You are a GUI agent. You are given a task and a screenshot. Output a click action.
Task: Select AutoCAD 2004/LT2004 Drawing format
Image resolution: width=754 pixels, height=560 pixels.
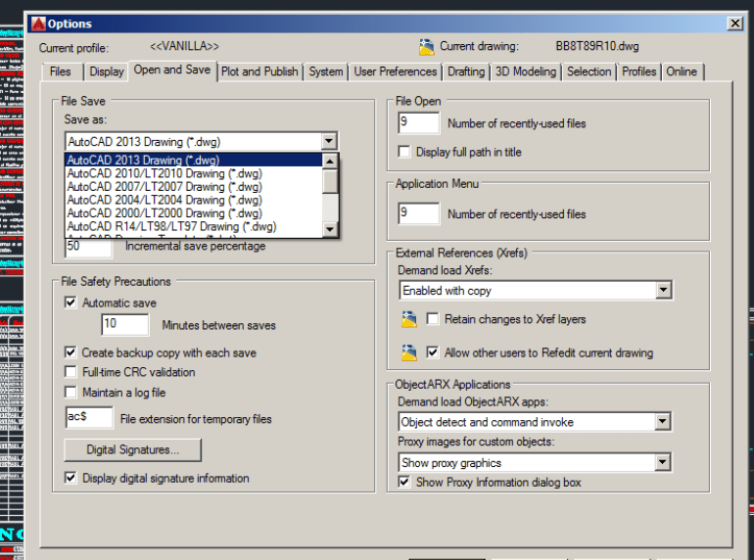coord(194,200)
